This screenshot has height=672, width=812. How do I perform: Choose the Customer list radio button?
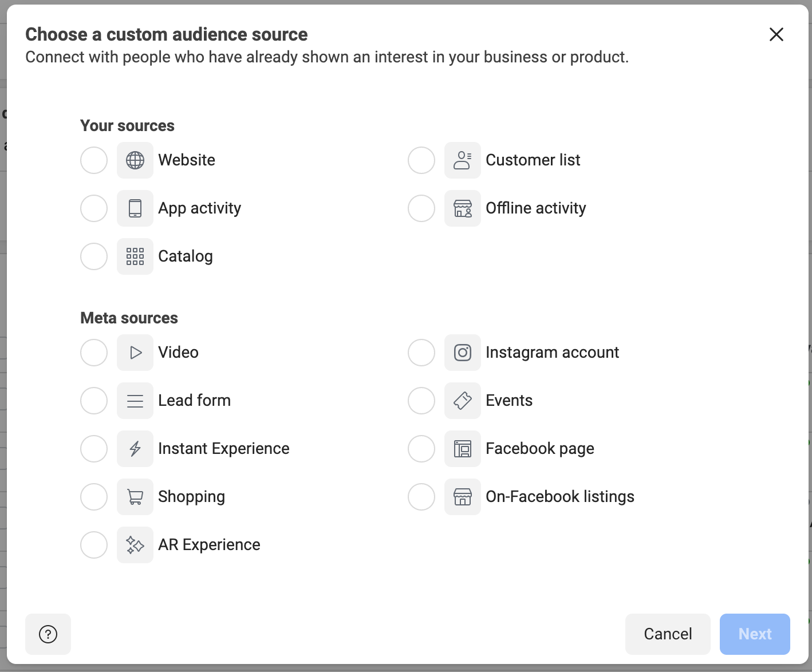click(421, 160)
